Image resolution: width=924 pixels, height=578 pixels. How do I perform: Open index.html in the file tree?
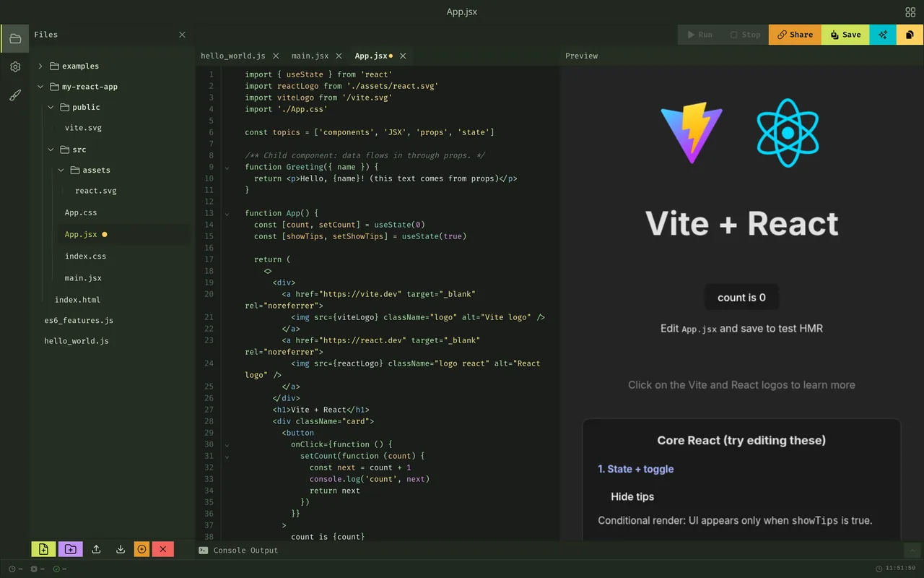[x=77, y=300]
